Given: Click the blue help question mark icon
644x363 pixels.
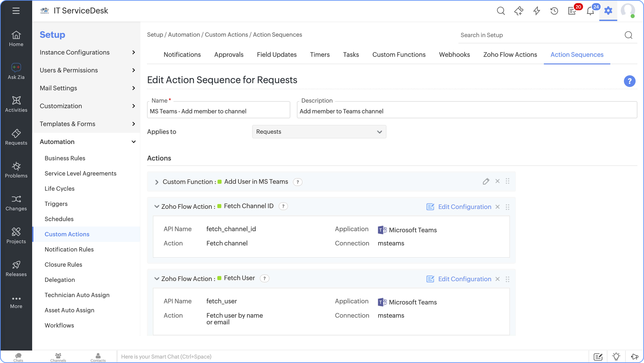Looking at the screenshot, I should [x=629, y=81].
